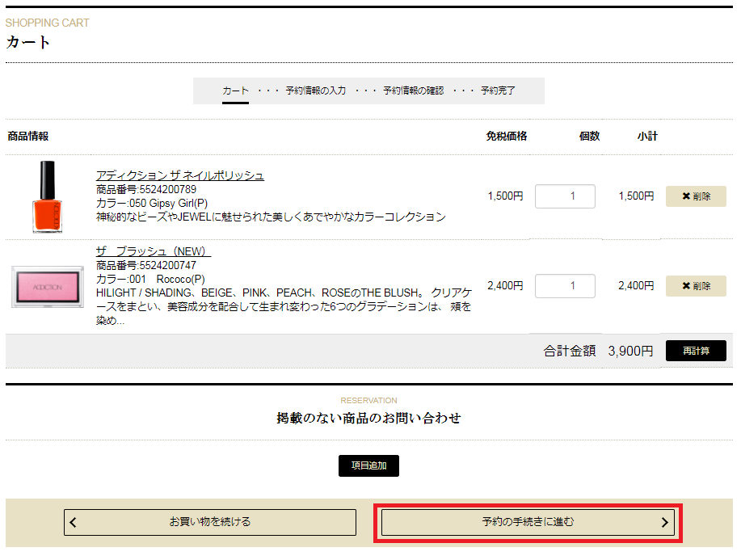Click the RESERVATION label

pos(368,400)
